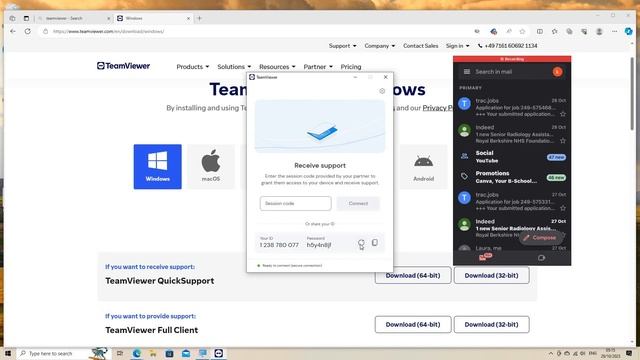
Task: Expand the Products menu
Action: pyautogui.click(x=193, y=67)
